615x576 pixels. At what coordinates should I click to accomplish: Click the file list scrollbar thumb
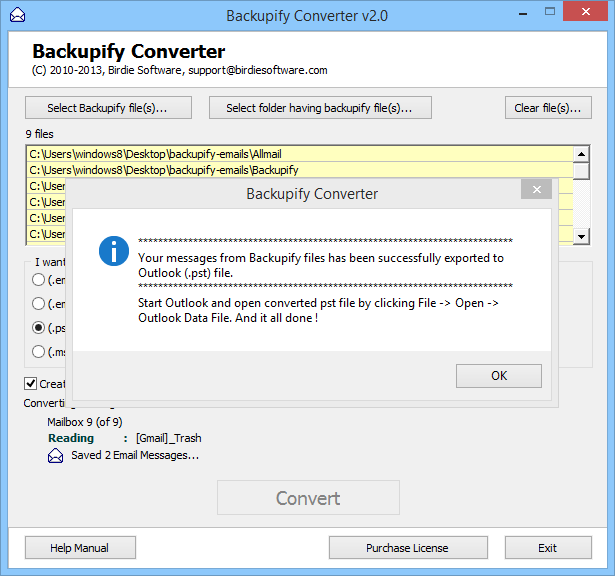click(x=581, y=170)
